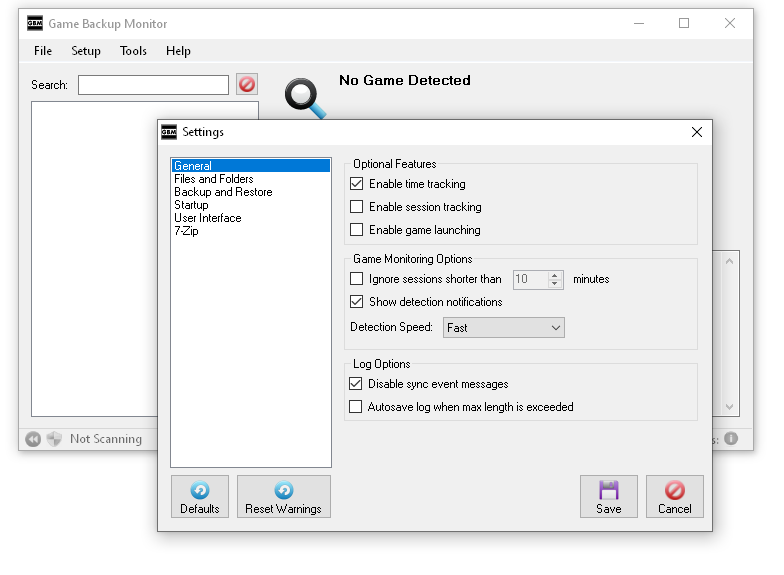The image size is (784, 575).
Task: Click the magnifying glass detection icon
Action: (304, 98)
